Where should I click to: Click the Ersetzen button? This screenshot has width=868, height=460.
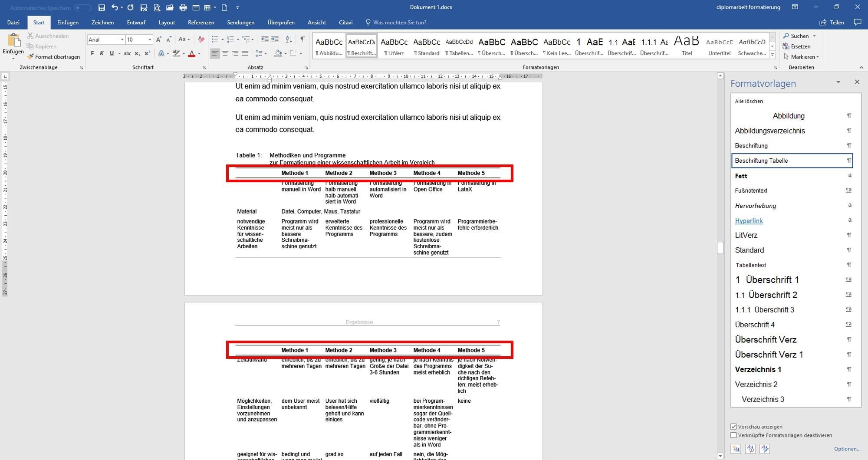point(796,46)
